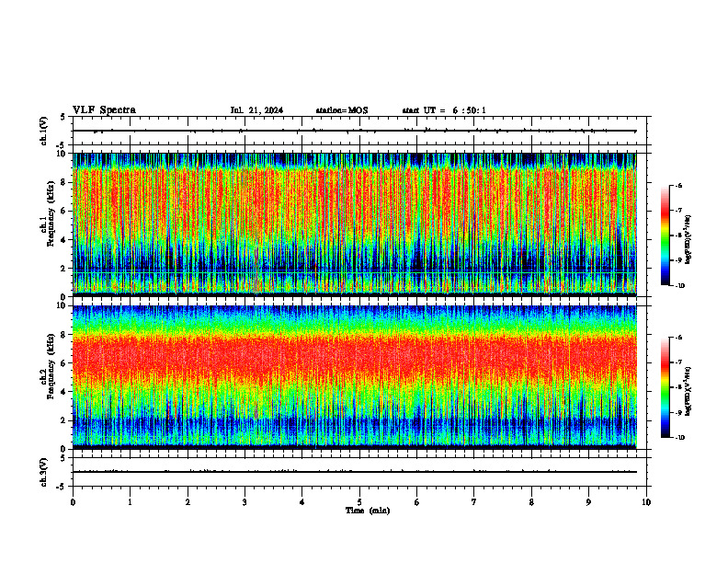Click the ch.1 spectrogram color scale bar
The width and height of the screenshot is (728, 563).
click(x=665, y=236)
